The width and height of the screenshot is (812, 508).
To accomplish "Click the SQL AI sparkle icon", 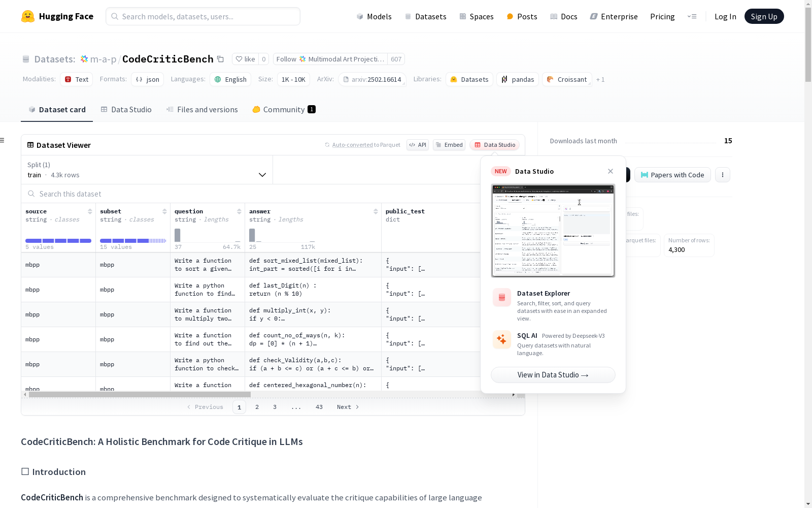I will 502,339.
